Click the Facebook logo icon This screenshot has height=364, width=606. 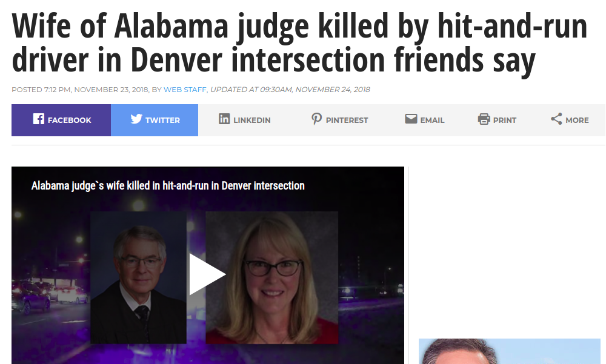point(39,119)
